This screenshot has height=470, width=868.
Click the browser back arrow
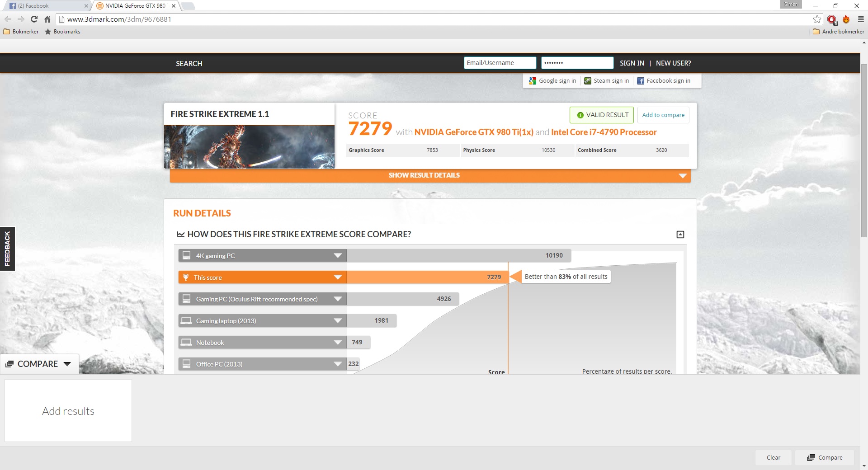(x=8, y=19)
